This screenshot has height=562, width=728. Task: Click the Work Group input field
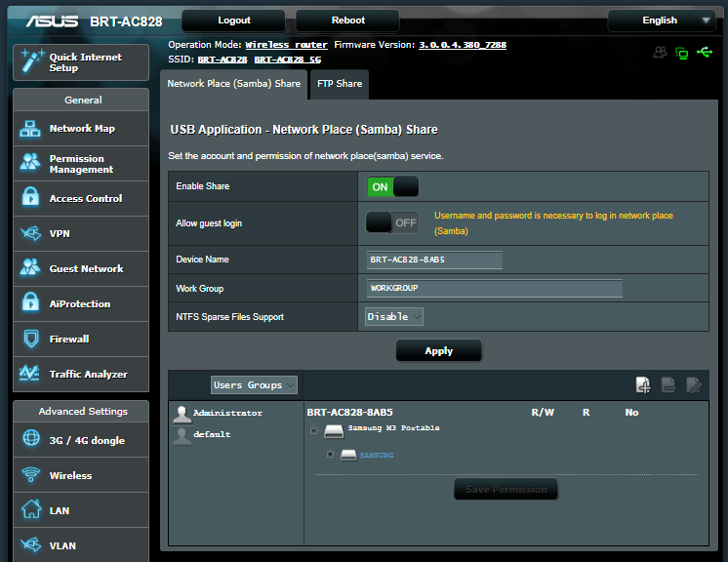click(x=494, y=289)
